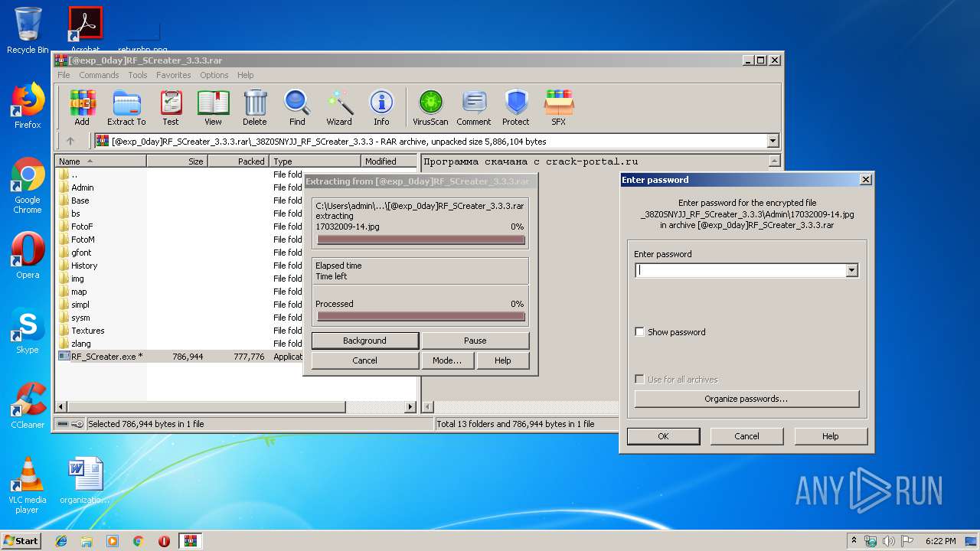Image resolution: width=980 pixels, height=551 pixels.
Task: Select RF_SCreater.exe file row
Action: pos(180,357)
